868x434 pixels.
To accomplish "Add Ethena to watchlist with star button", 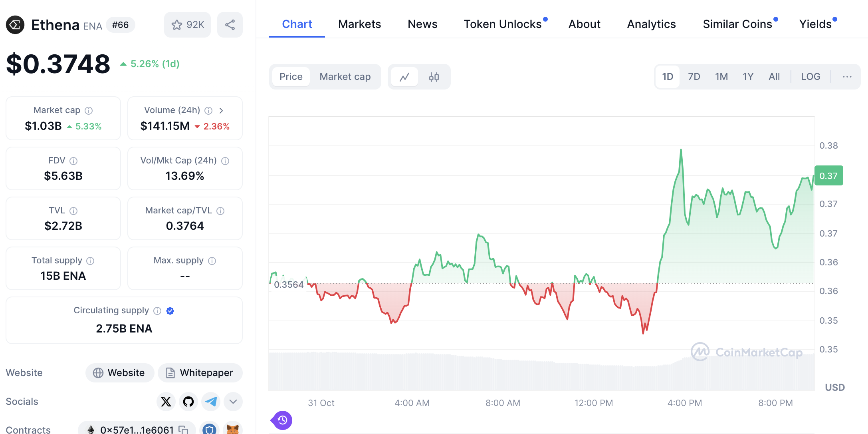I will click(x=187, y=25).
